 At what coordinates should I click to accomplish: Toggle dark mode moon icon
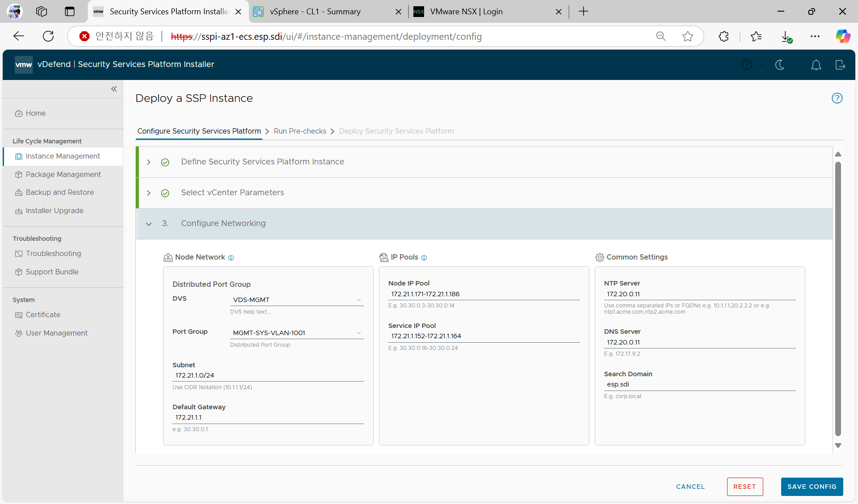pos(780,65)
